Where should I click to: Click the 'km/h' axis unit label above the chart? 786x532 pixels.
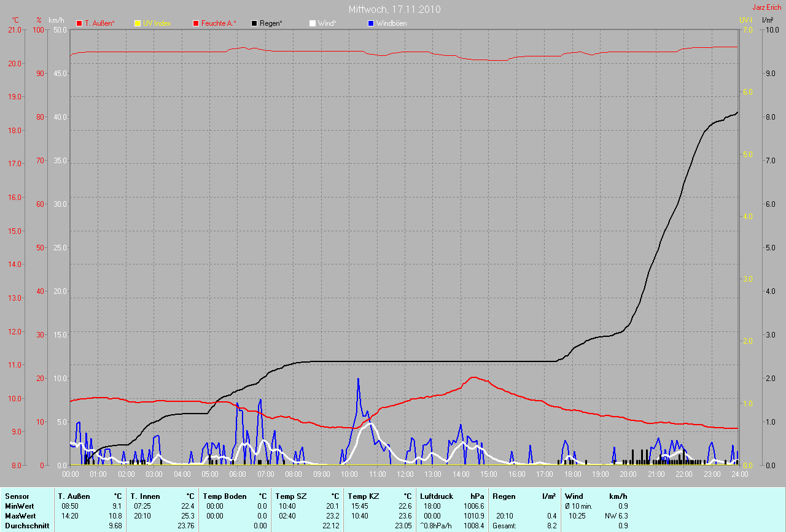pyautogui.click(x=58, y=20)
